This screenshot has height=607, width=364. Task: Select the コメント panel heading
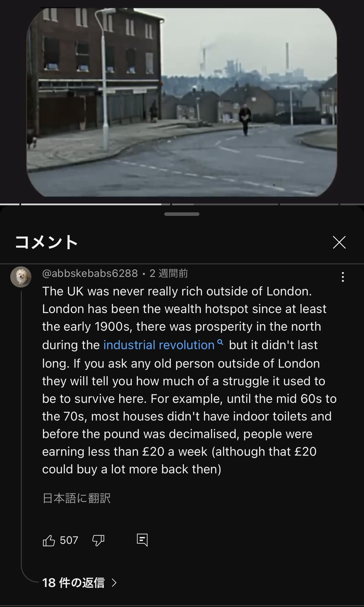46,242
